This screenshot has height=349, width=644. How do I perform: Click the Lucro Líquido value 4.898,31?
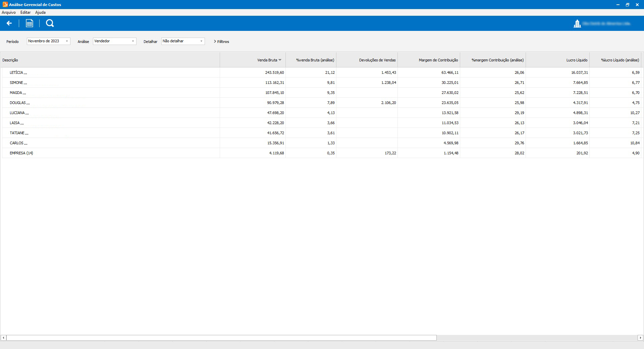point(580,113)
